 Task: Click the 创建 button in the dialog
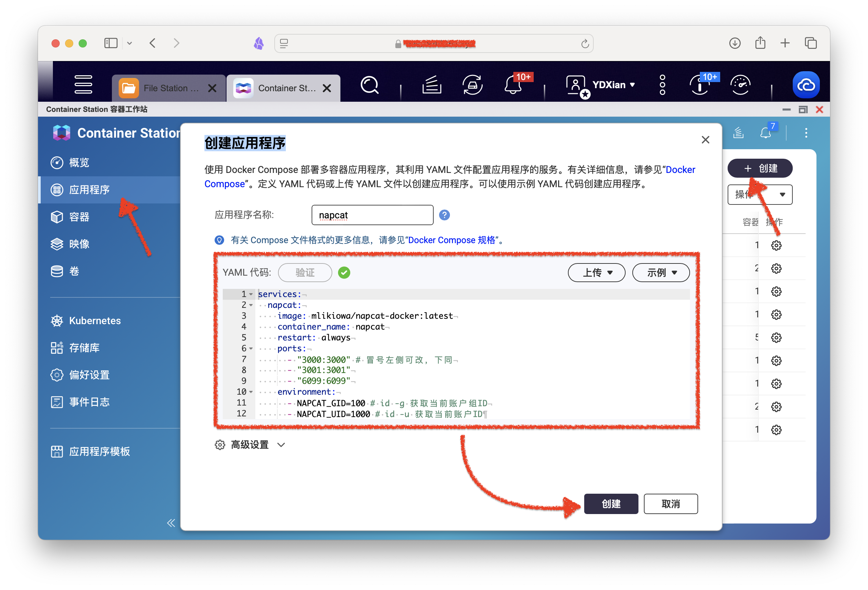click(611, 504)
